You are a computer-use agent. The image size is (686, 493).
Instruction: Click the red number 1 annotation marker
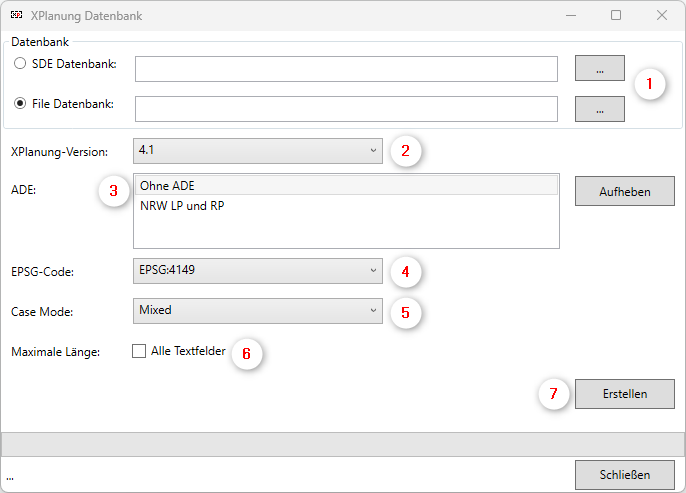pyautogui.click(x=650, y=84)
